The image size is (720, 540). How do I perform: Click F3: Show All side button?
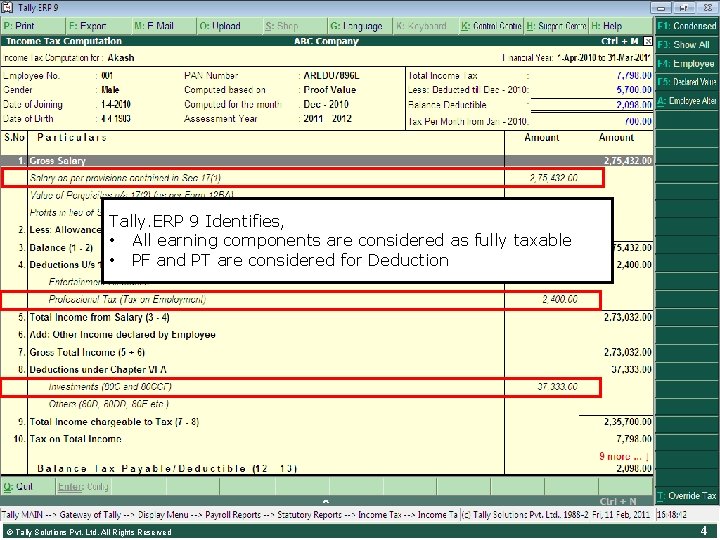point(686,45)
